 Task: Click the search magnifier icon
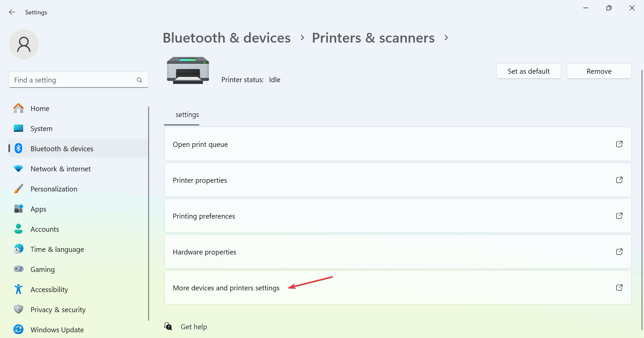click(140, 80)
